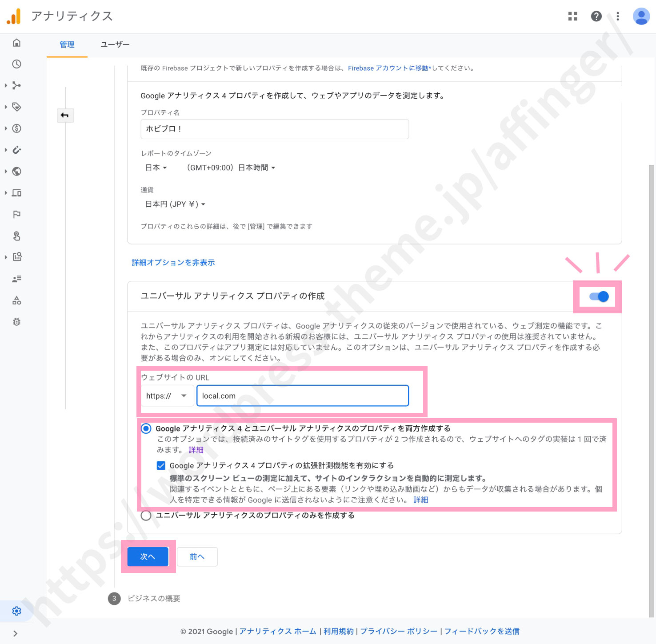Open the Home icon in left sidebar
This screenshot has width=656, height=644.
[16, 43]
